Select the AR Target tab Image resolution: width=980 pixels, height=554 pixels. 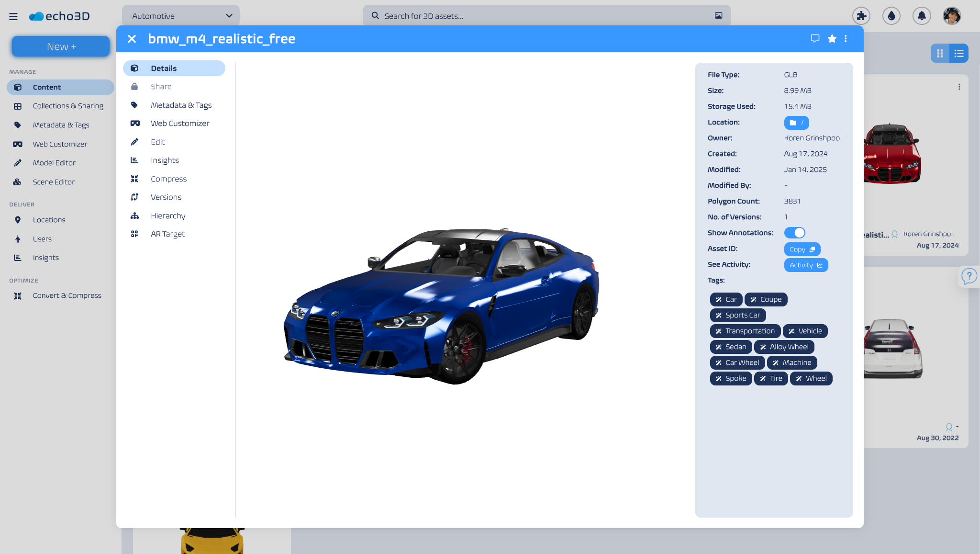click(x=174, y=234)
